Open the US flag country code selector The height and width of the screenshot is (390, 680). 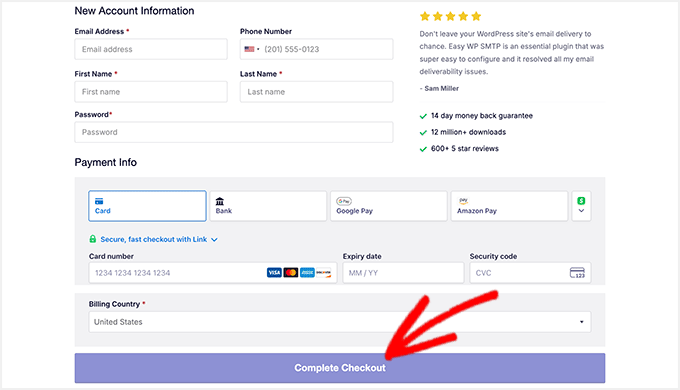point(252,49)
